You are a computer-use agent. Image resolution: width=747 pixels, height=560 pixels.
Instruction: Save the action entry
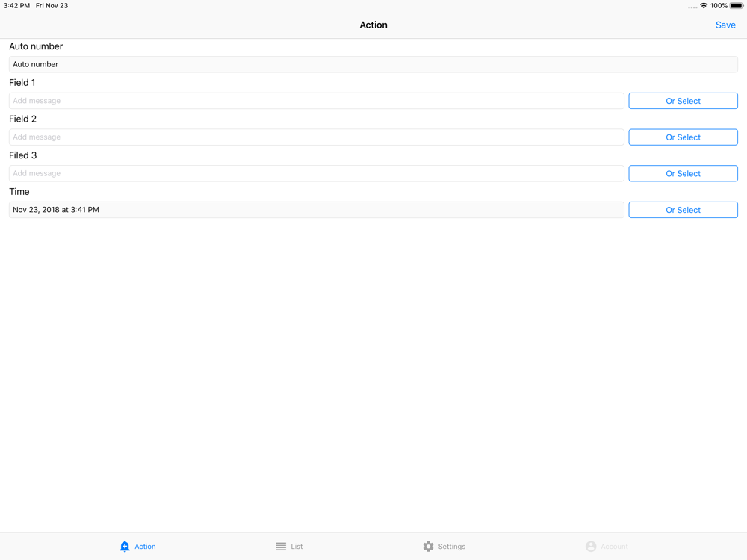pos(725,25)
